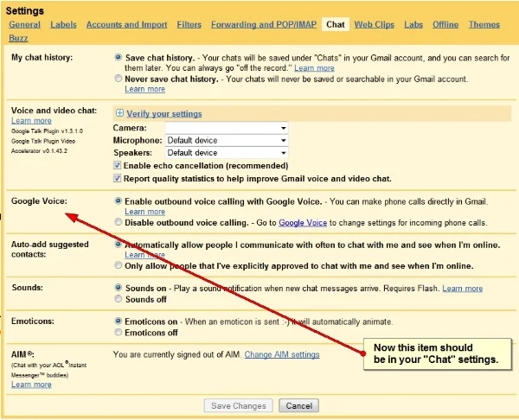Open Forwarding and POP/IMAP tab
The height and width of the screenshot is (420, 519).
coord(264,24)
